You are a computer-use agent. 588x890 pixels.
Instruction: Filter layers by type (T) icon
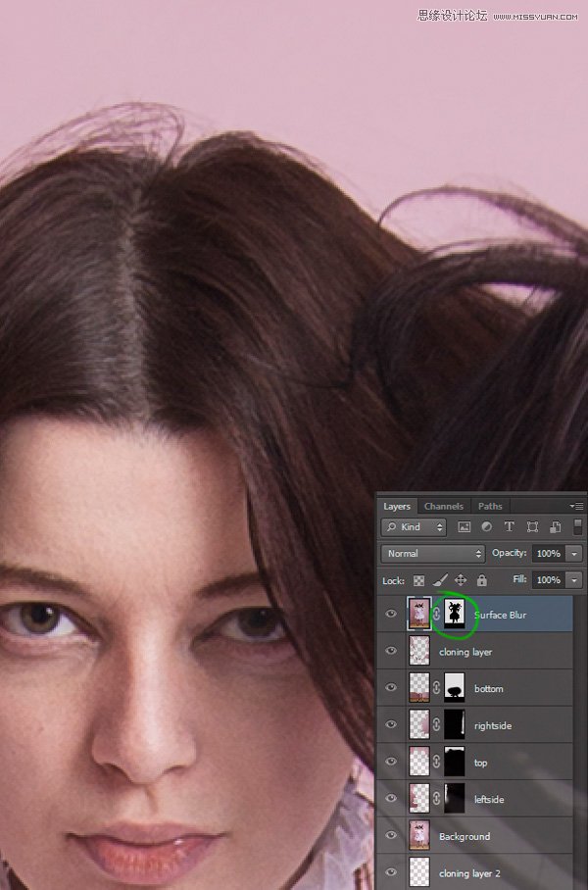click(510, 527)
